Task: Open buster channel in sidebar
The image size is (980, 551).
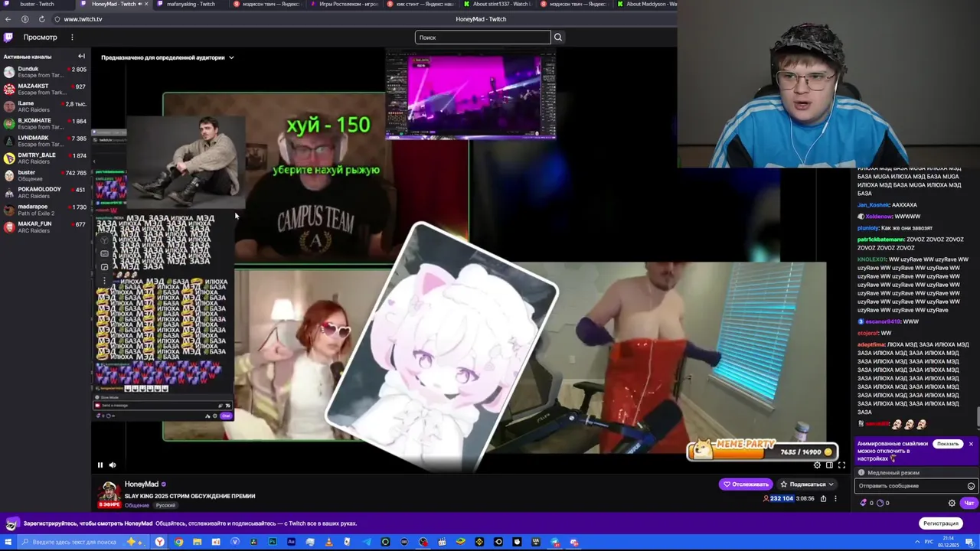Action: [x=45, y=175]
